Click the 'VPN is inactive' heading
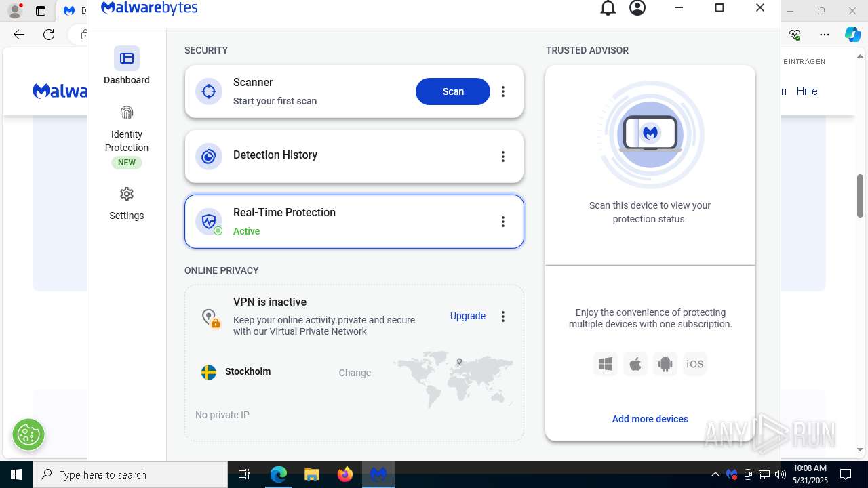This screenshot has width=868, height=488. 270,302
